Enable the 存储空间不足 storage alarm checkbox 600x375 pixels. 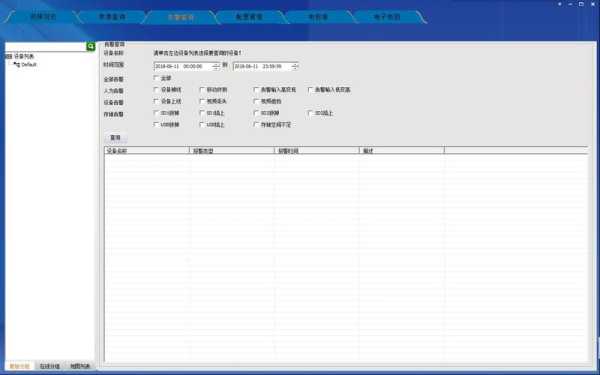(x=256, y=124)
